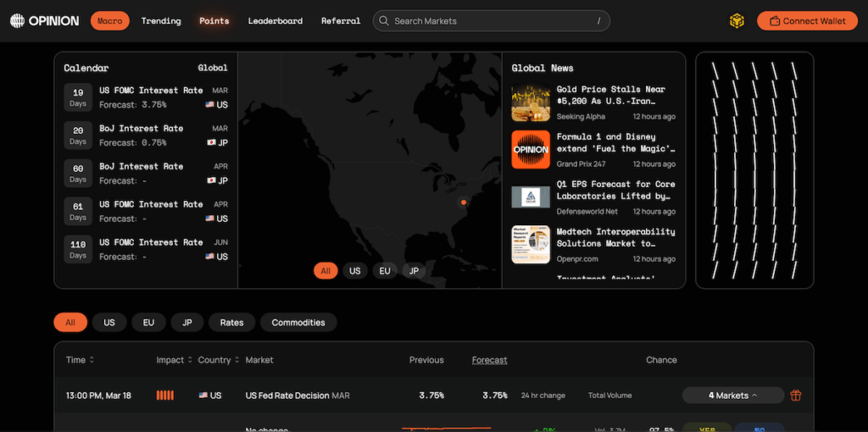Sort the table by Impact column

point(174,360)
